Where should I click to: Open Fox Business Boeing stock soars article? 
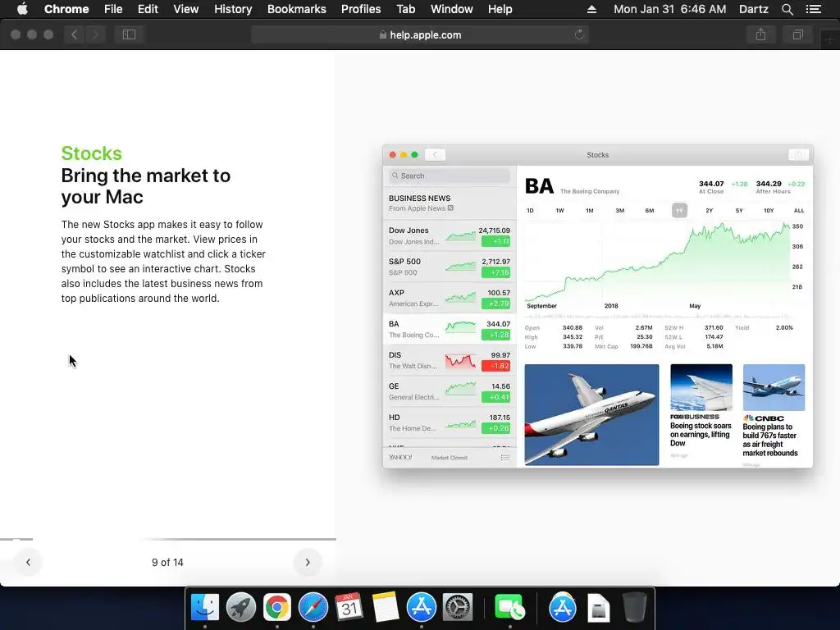point(701,410)
